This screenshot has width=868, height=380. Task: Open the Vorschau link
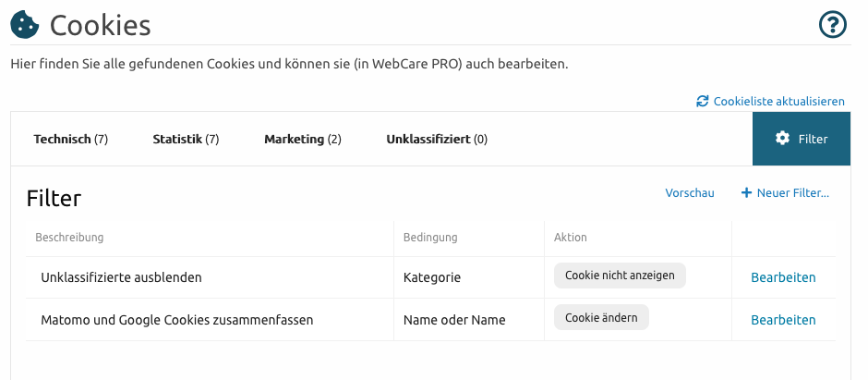pyautogui.click(x=690, y=192)
